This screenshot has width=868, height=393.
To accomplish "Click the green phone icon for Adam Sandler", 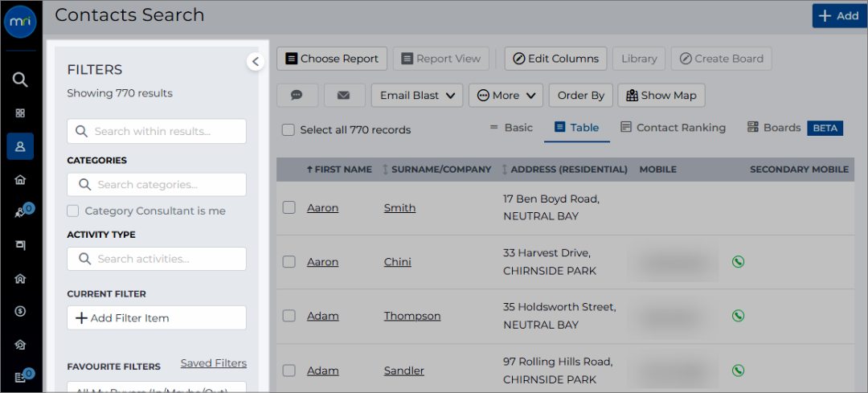I will click(738, 370).
